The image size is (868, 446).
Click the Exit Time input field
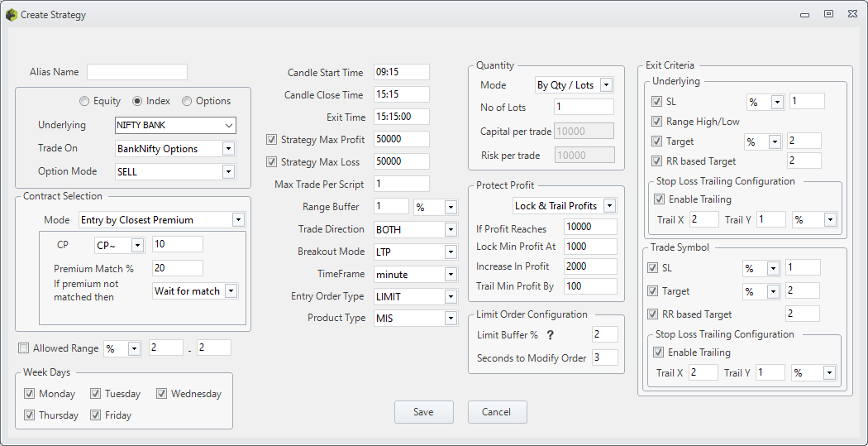(x=401, y=117)
